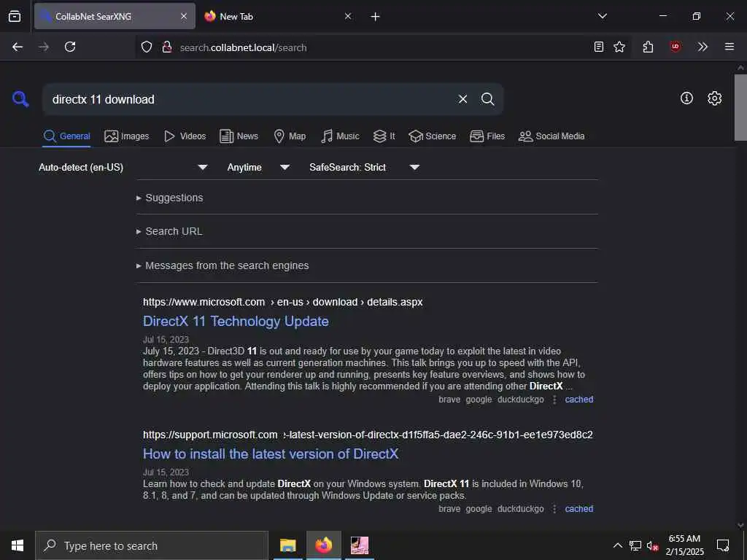Click the www.microsoft.com result URL
Viewport: 747px width, 560px height.
coord(282,303)
